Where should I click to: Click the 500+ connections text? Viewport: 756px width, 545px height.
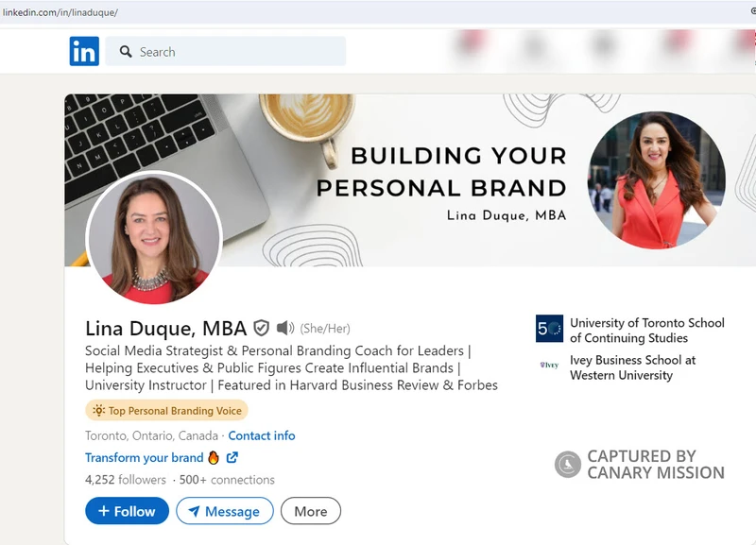coord(227,480)
